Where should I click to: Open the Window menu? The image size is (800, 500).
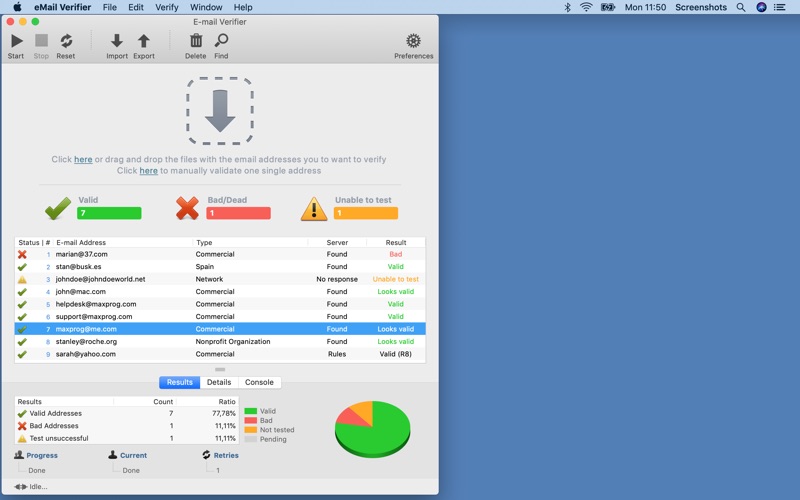tap(206, 7)
